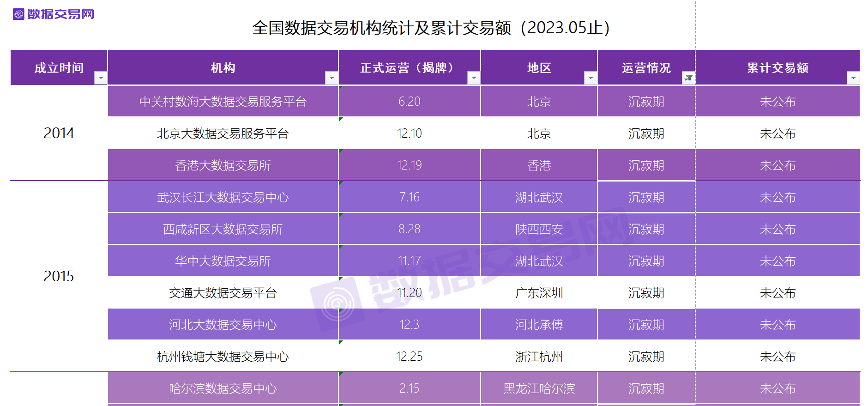
Task: Select 沉寂期 status in 北京大数据交易服务平台 row
Action: pos(646,133)
